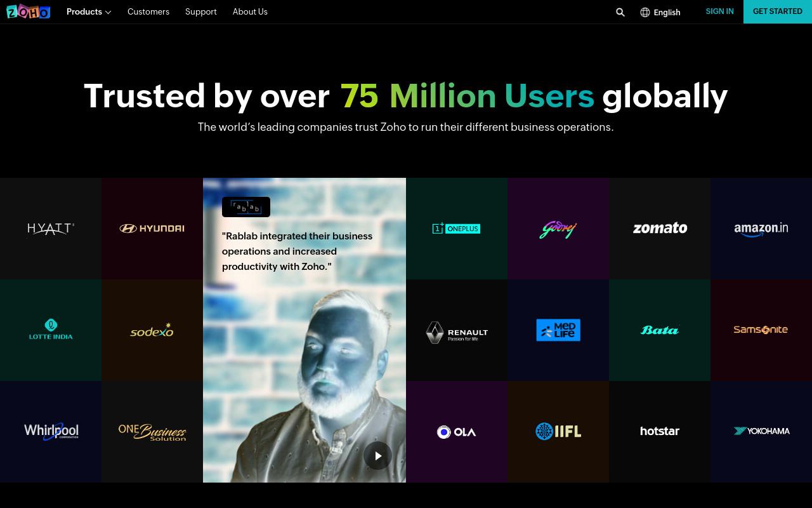Open the Sodexo logo tile

152,330
